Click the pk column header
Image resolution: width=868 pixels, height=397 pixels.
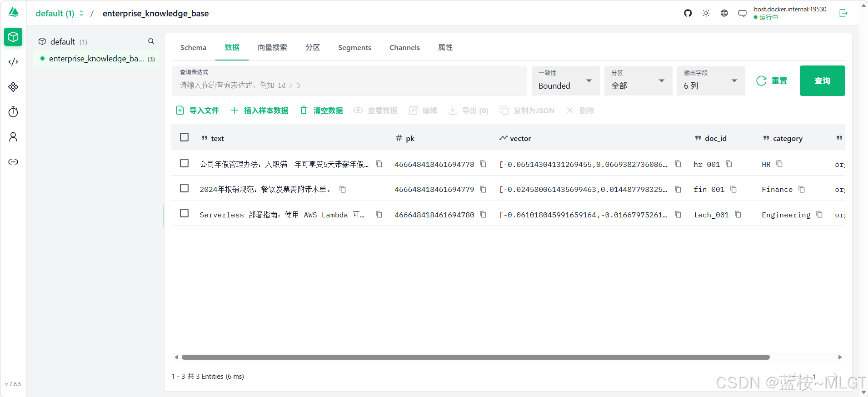(x=405, y=138)
